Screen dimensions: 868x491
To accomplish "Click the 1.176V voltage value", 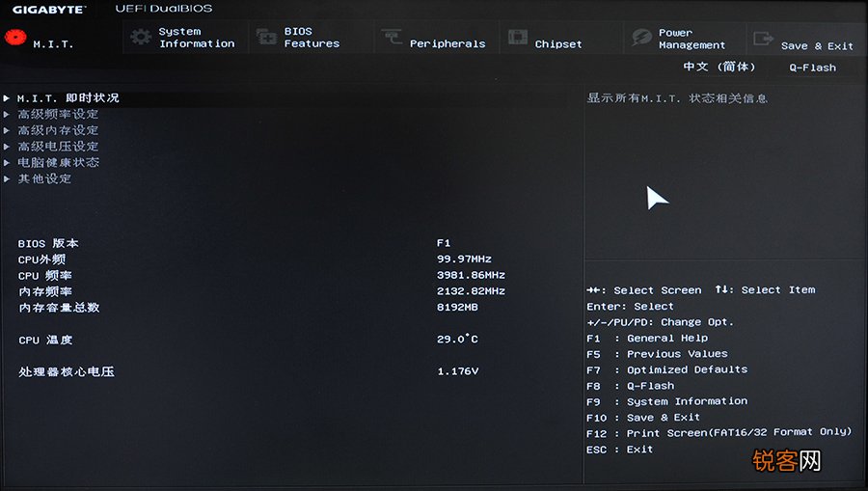I will pyautogui.click(x=458, y=371).
